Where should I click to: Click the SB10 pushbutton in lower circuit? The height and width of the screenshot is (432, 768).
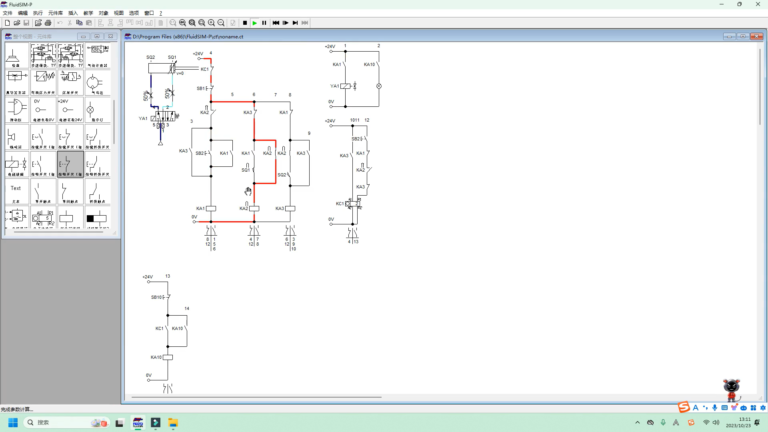(x=167, y=297)
